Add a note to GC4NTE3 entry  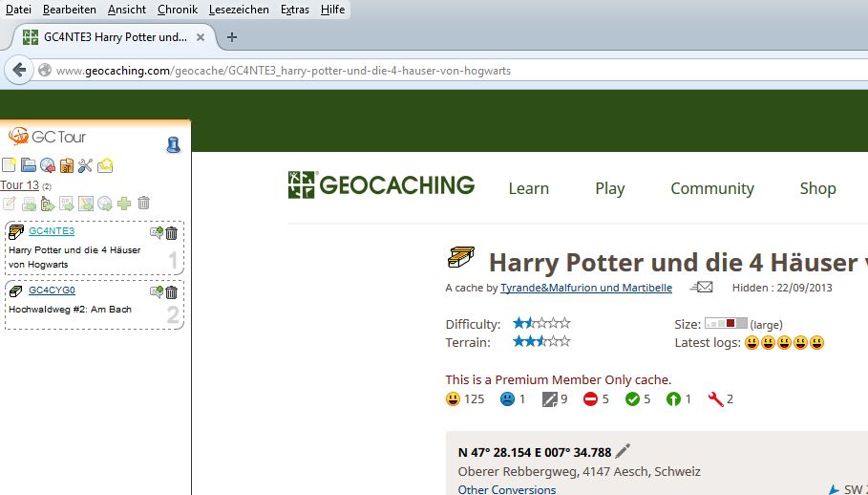tap(156, 232)
